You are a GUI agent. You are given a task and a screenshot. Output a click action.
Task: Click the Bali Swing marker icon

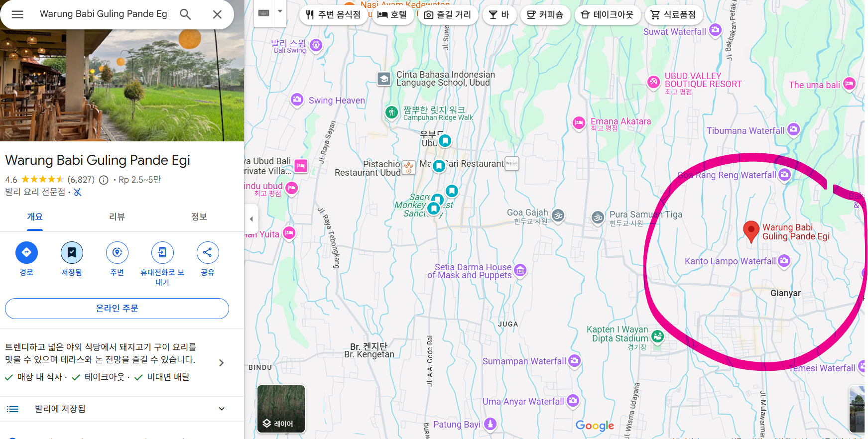[x=316, y=45]
